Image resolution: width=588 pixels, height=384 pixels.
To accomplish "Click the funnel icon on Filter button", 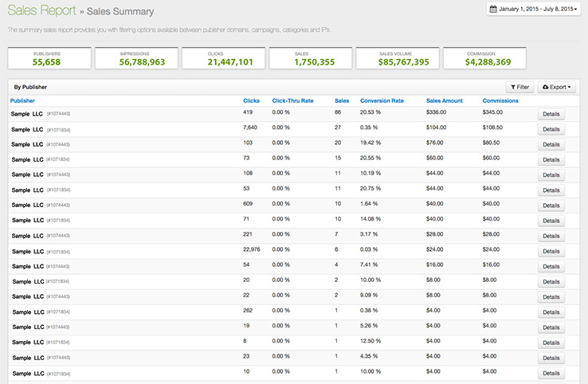I will pos(513,87).
